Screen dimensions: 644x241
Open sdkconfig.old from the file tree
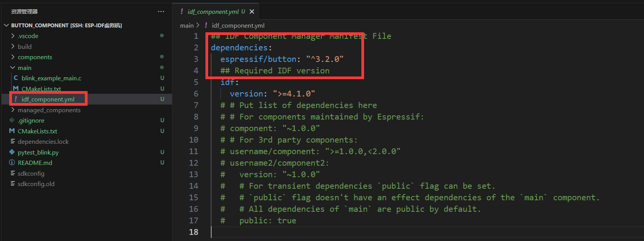(36, 184)
